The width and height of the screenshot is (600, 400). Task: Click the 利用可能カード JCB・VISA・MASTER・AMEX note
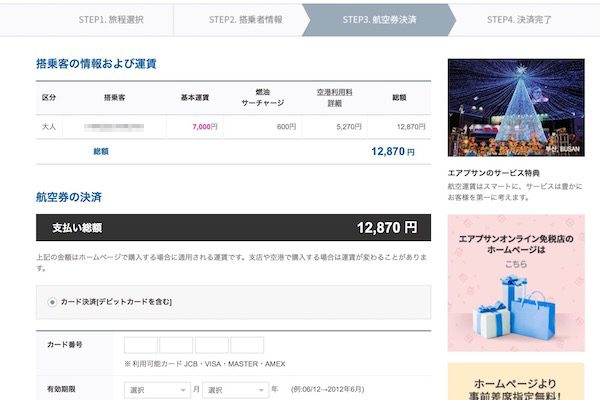pyautogui.click(x=205, y=364)
